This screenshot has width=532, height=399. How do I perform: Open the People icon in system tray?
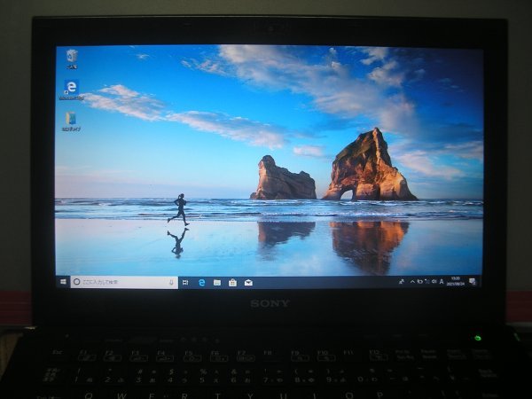pyautogui.click(x=402, y=282)
